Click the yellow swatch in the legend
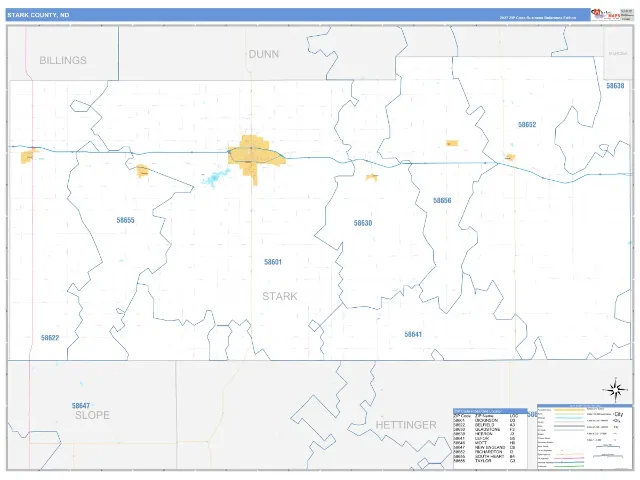The height and width of the screenshot is (480, 640). pos(569,410)
